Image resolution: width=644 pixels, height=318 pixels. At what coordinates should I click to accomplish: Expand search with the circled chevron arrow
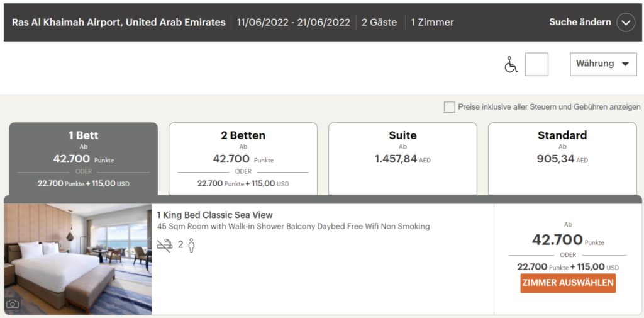coord(626,23)
